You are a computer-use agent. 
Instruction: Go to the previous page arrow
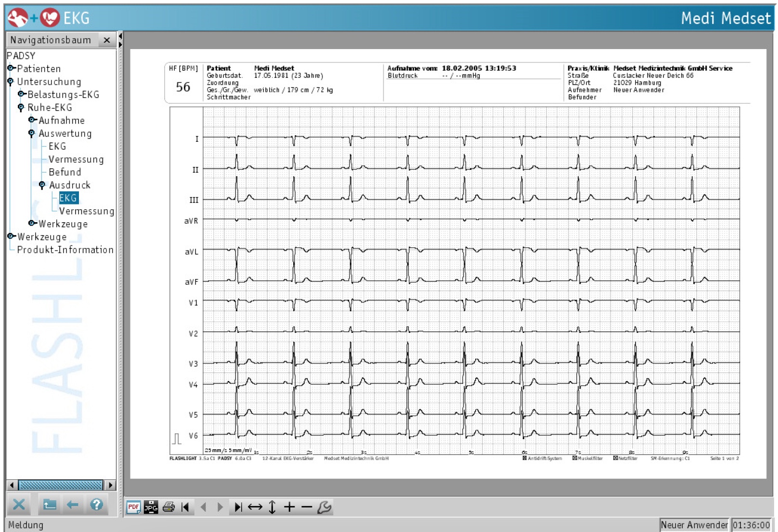203,507
